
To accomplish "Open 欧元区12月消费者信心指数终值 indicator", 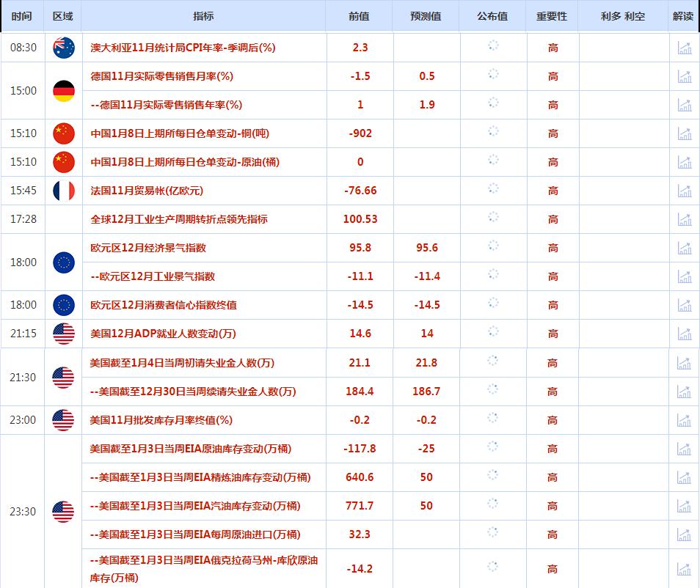I will [x=164, y=305].
